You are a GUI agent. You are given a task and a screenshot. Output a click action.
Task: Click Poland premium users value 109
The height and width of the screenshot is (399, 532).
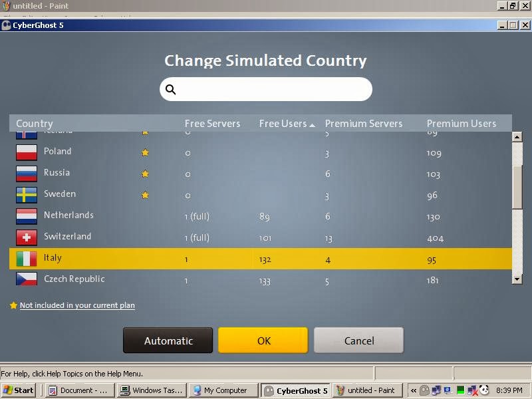(x=434, y=154)
